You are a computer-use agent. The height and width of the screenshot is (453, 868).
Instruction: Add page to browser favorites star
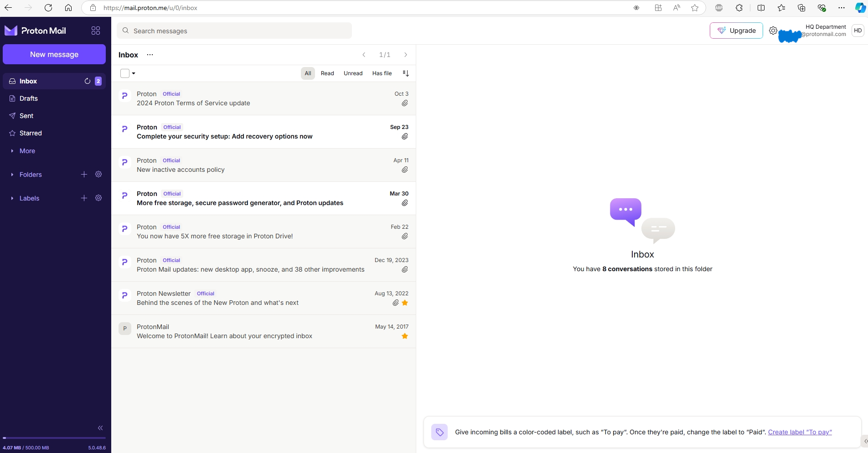(695, 8)
